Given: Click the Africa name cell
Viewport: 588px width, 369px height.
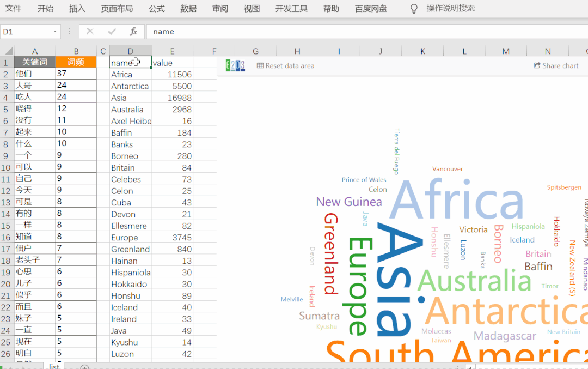Looking at the screenshot, I should pyautogui.click(x=131, y=74).
